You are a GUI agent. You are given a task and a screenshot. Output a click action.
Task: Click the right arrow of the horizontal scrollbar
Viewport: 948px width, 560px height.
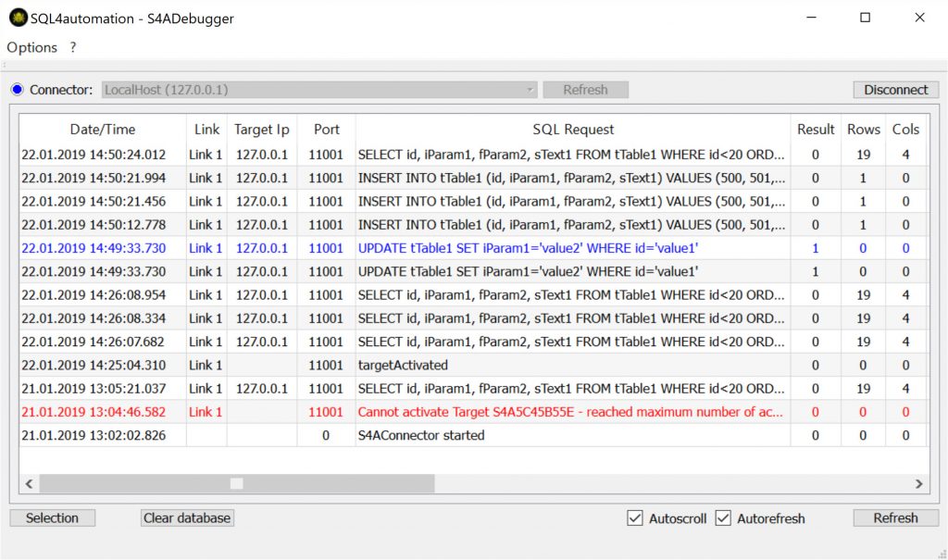919,483
